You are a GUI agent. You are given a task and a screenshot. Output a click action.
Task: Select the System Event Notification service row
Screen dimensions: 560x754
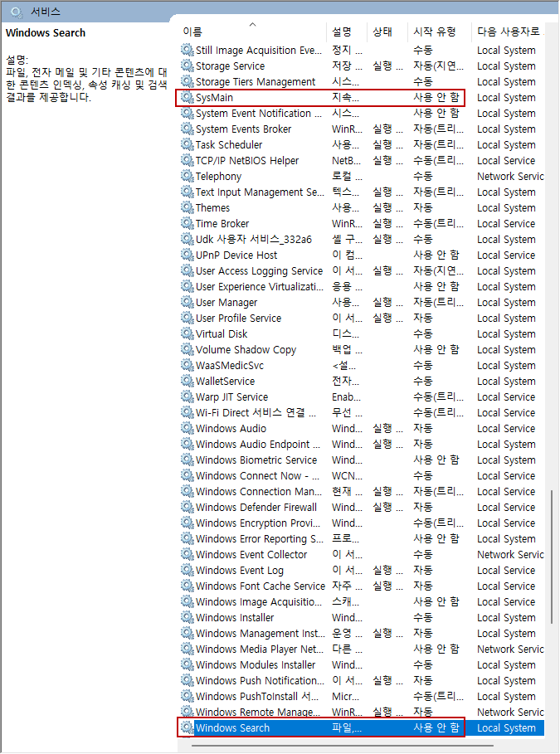363,114
